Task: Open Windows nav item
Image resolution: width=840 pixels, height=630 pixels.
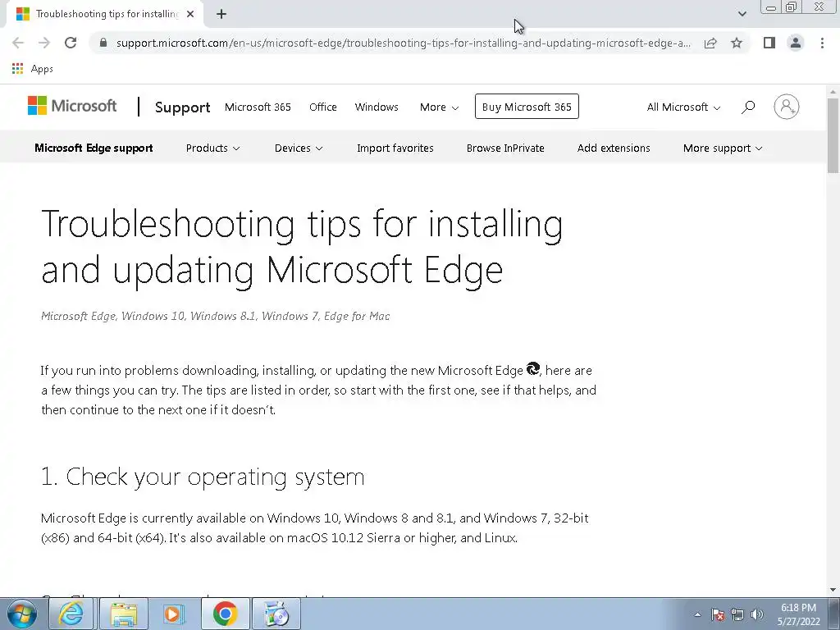Action: (377, 107)
